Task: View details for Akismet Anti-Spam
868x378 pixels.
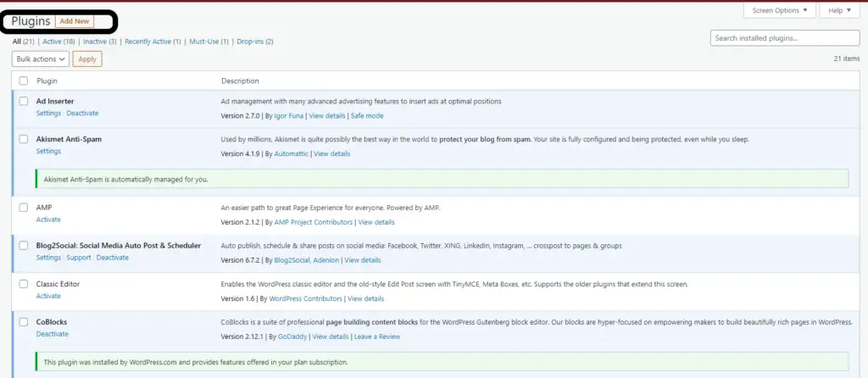Action: tap(332, 154)
